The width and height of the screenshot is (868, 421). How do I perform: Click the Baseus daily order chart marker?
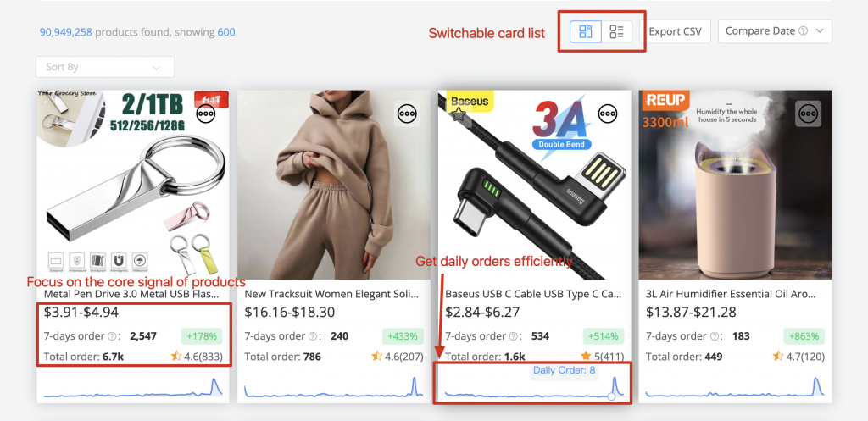coord(611,396)
